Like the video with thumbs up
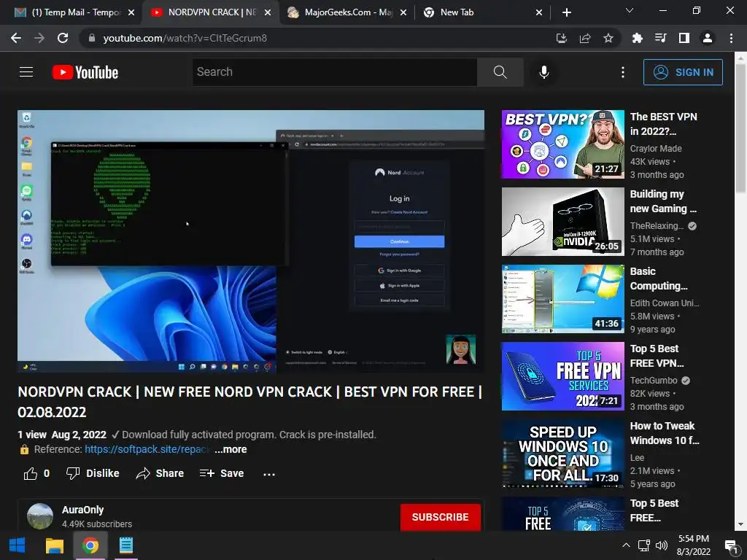The width and height of the screenshot is (747, 560). coord(36,473)
